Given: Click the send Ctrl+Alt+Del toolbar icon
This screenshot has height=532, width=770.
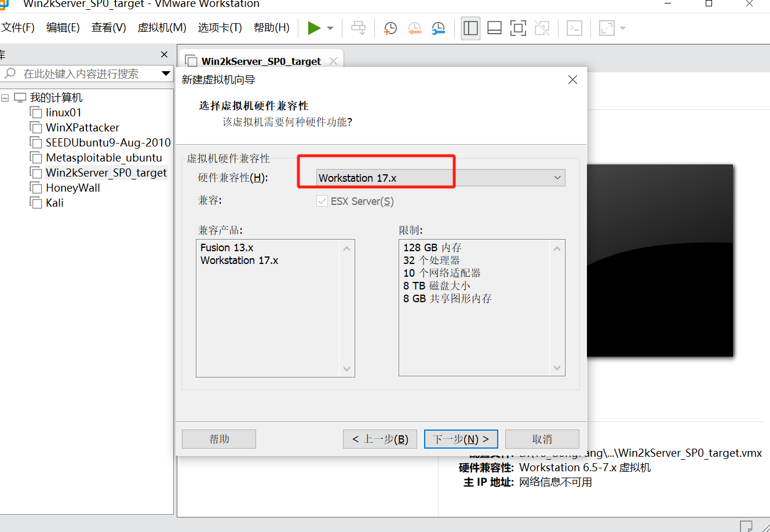Looking at the screenshot, I should pyautogui.click(x=359, y=28).
